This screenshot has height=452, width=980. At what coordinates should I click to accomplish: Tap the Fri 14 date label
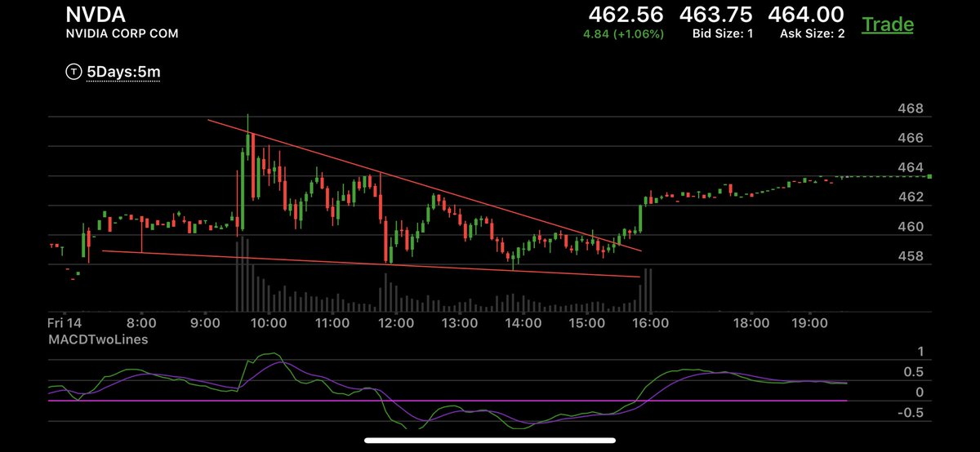(x=65, y=324)
